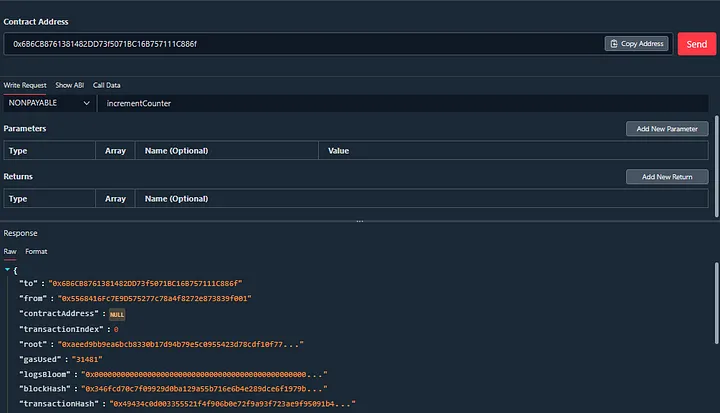Switch response view to Format
The height and width of the screenshot is (413, 720).
(x=36, y=251)
